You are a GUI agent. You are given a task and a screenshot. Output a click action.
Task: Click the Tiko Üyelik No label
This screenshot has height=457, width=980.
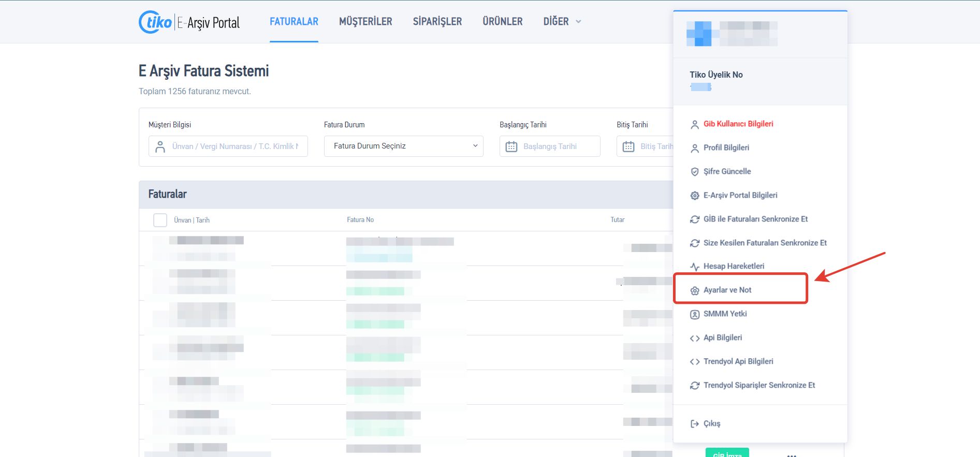[x=716, y=75]
